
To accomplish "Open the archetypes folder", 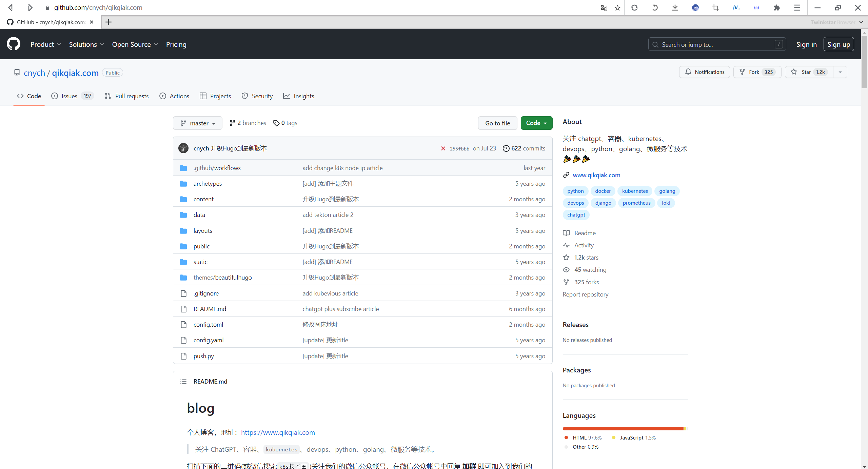I will [x=208, y=183].
